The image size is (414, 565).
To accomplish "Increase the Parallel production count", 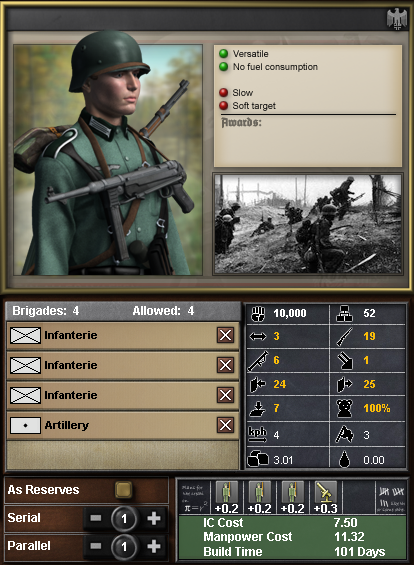I will tap(154, 546).
